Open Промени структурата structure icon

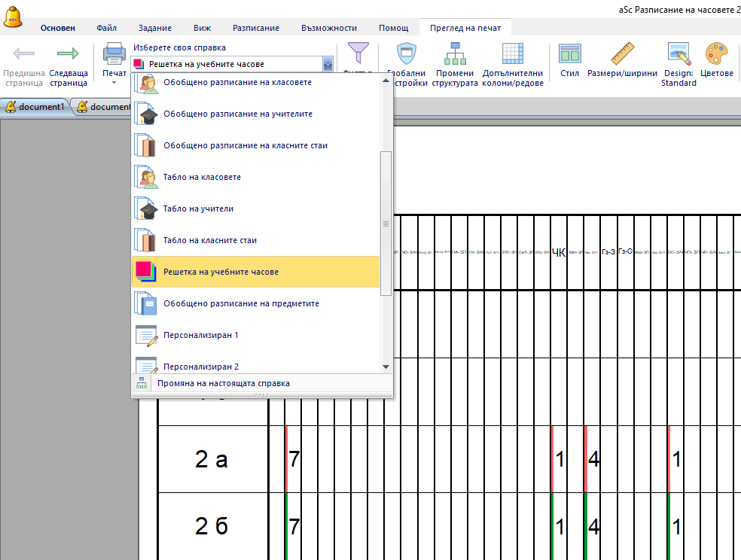pos(455,54)
